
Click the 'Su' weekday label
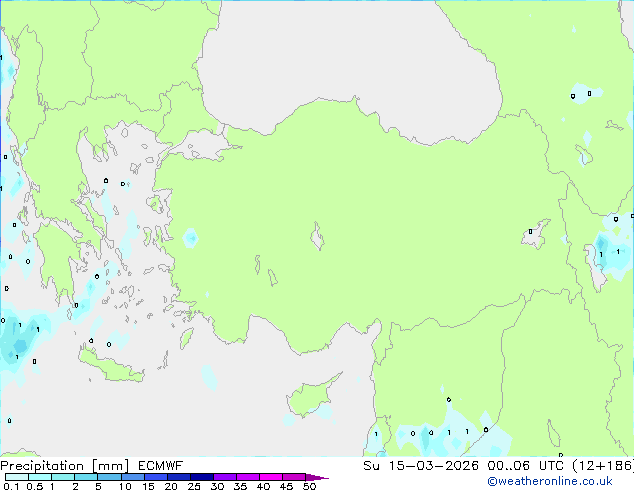[371, 465]
